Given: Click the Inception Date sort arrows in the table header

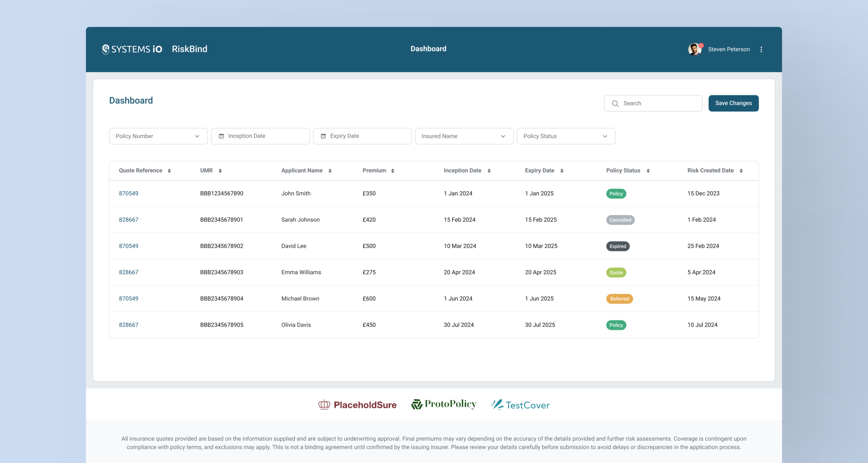Looking at the screenshot, I should click(489, 171).
